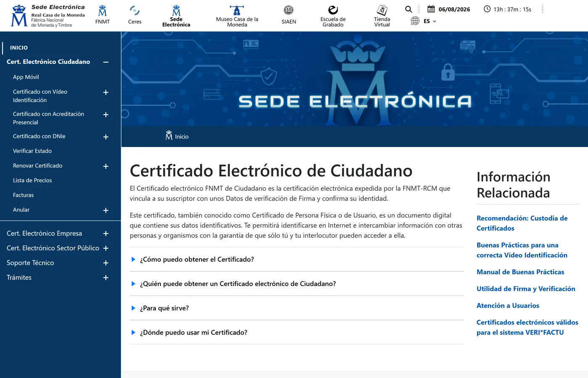Open the FNMT site icon
588x378 pixels.
pos(102,11)
